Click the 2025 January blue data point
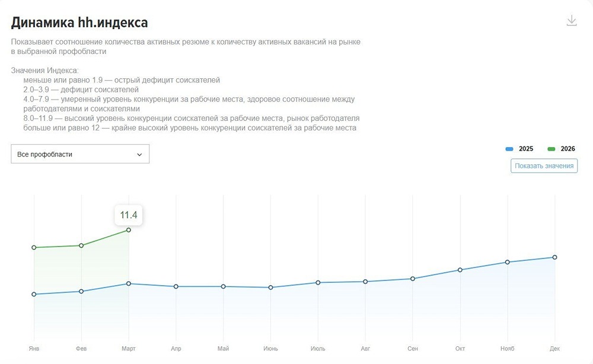Screen dimensions: 593x364 click(x=34, y=294)
